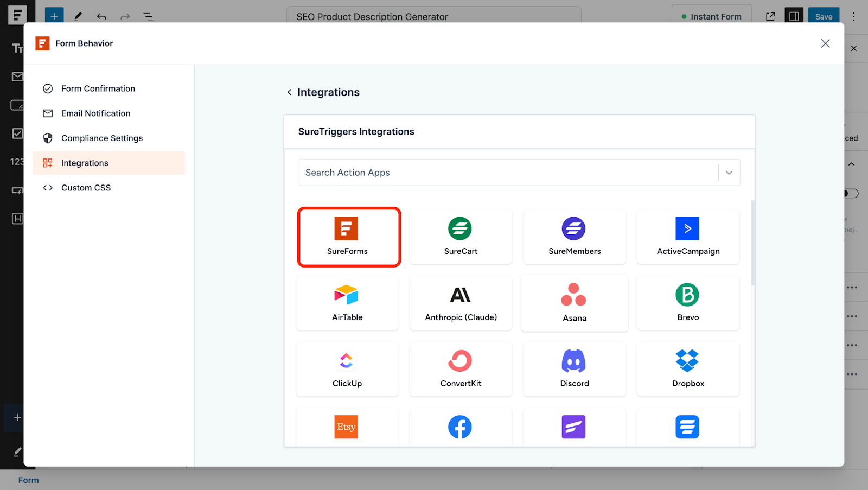Click the Dropbox integration icon
The height and width of the screenshot is (490, 868).
[x=688, y=369]
